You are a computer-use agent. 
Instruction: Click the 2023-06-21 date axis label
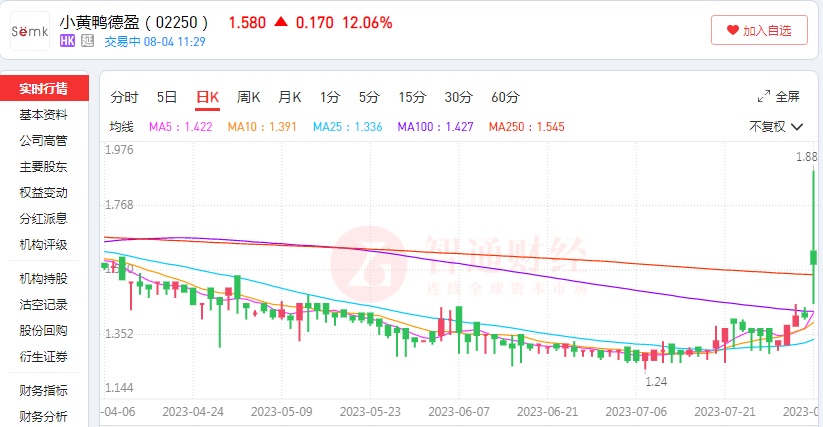click(547, 412)
